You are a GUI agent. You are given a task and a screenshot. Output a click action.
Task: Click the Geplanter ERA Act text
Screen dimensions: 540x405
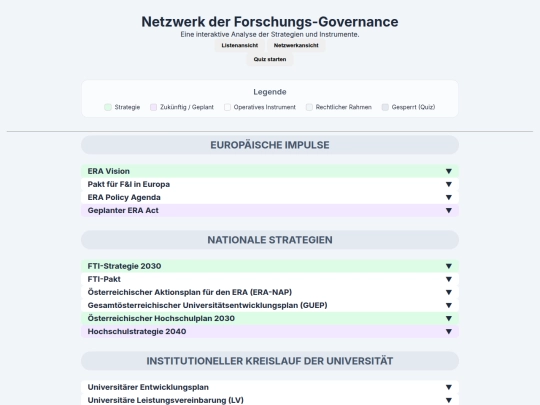(123, 210)
